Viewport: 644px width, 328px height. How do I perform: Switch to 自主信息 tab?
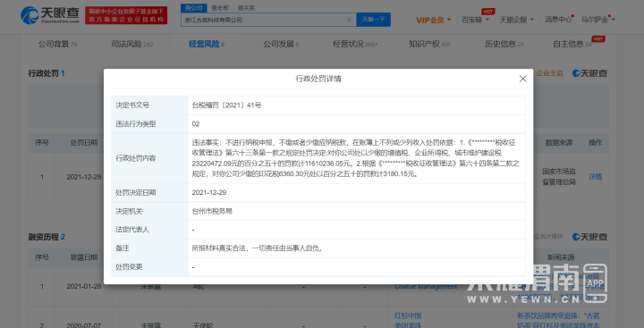tap(572, 44)
